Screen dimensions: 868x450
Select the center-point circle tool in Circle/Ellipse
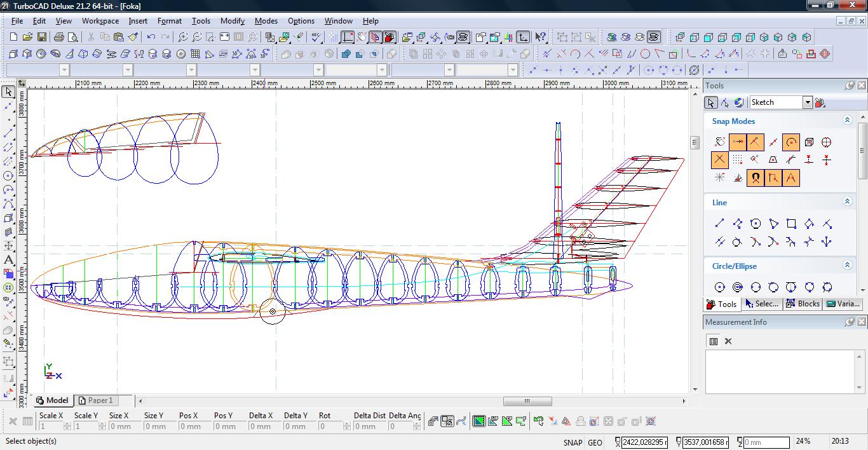coord(719,287)
